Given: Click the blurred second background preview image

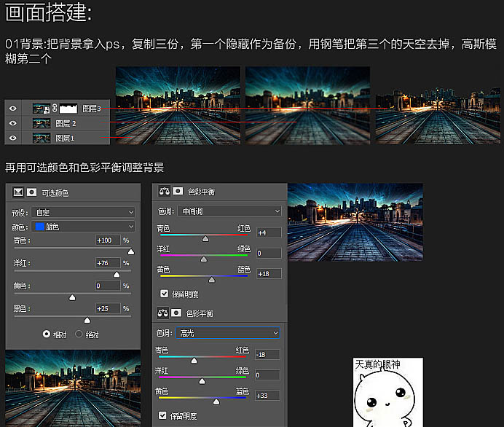Looking at the screenshot, I should [307, 106].
